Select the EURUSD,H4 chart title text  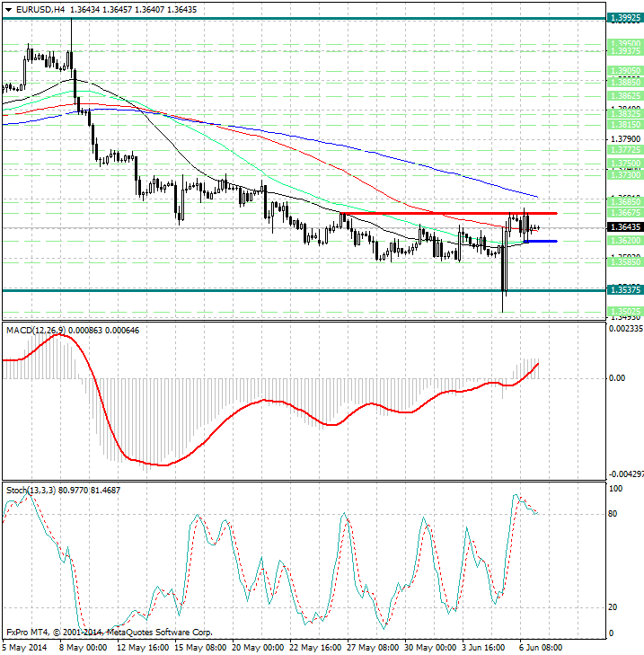pos(40,9)
